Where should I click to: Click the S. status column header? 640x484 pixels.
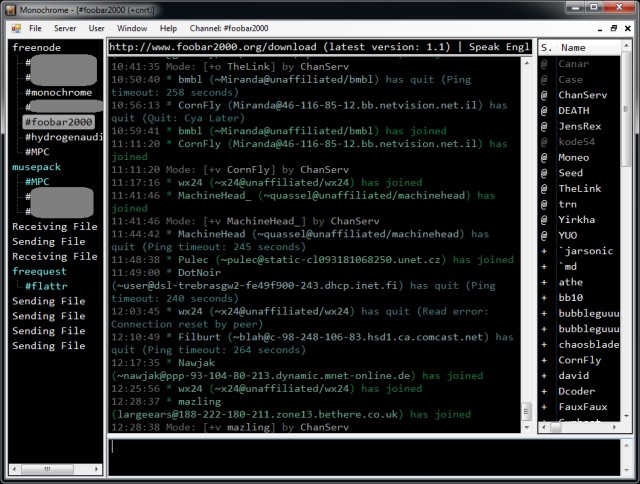546,47
